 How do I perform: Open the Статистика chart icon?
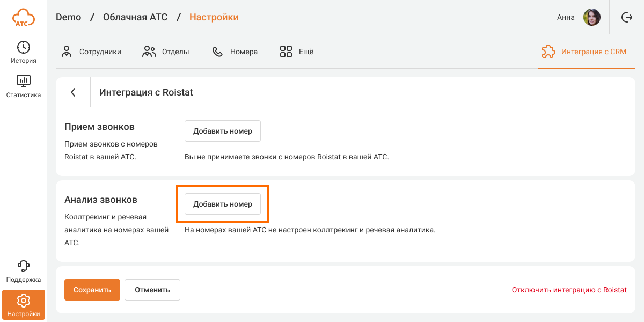pos(24,82)
